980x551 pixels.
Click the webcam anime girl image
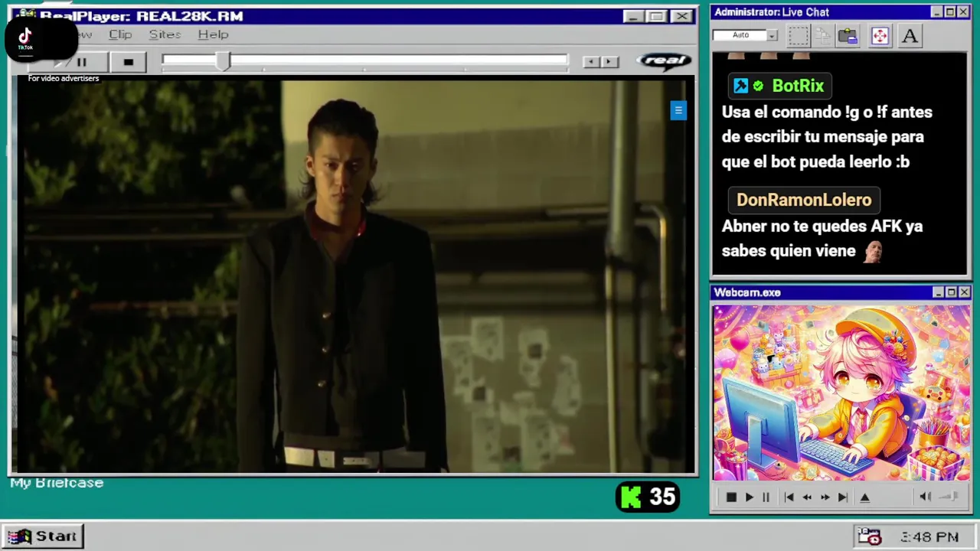[841, 393]
